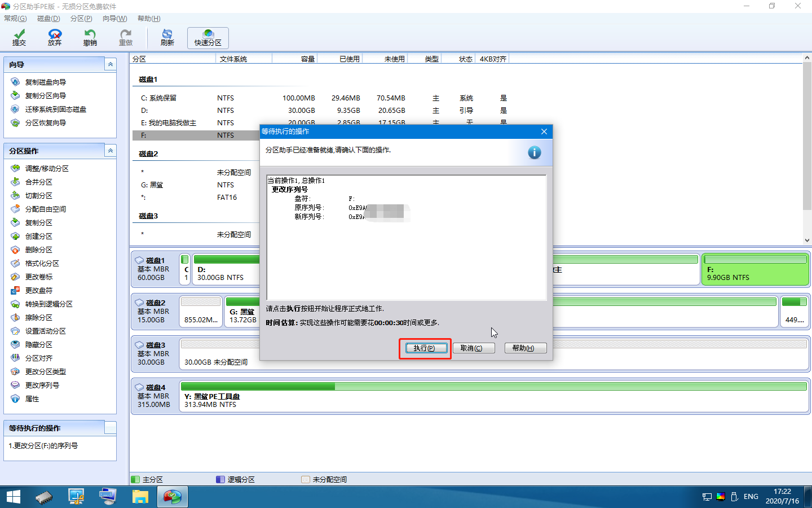This screenshot has height=508, width=812.
Task: Open the 磁盘(D) menu
Action: coord(48,19)
